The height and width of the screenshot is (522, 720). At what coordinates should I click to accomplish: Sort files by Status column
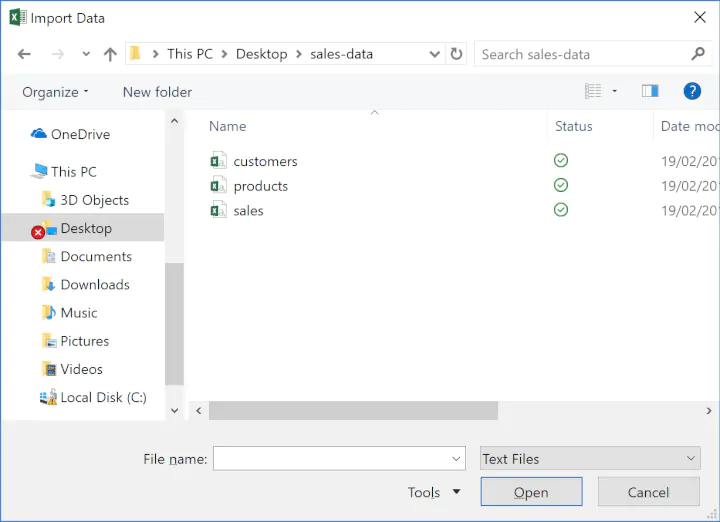[574, 126]
